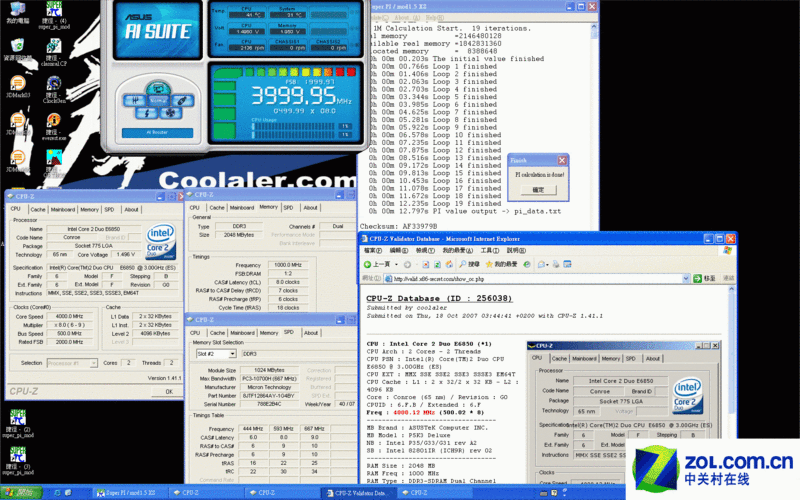Viewport: 800px width, 500px height.
Task: Open the View menu in Internet Explorer
Action: click(425, 251)
